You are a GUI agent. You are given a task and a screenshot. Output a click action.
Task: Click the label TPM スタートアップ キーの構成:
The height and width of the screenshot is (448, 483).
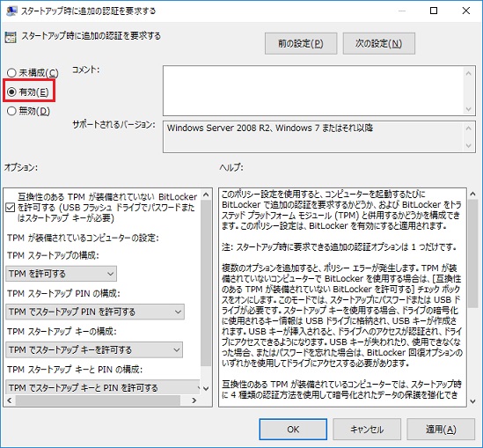[x=62, y=331]
